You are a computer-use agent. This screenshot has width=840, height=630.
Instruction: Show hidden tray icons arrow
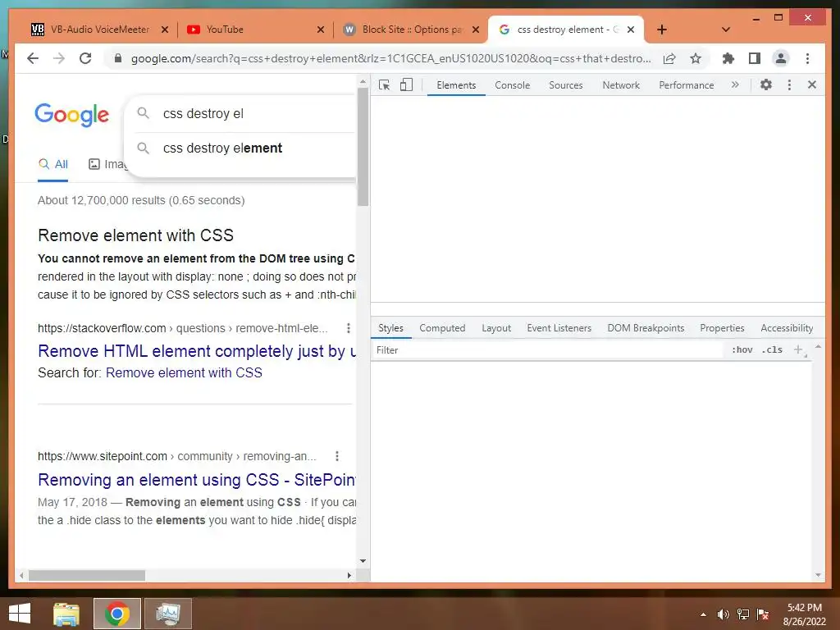pos(703,614)
